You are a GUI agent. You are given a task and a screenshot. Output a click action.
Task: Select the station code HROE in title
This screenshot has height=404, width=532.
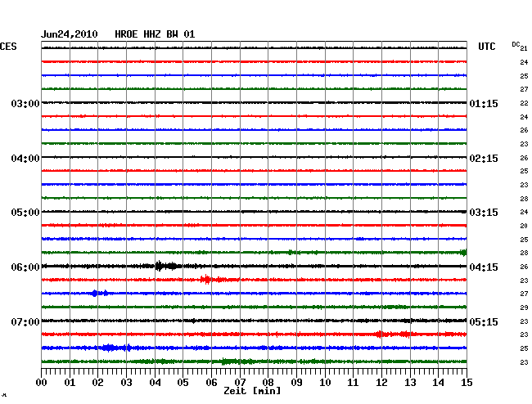[x=126, y=34]
